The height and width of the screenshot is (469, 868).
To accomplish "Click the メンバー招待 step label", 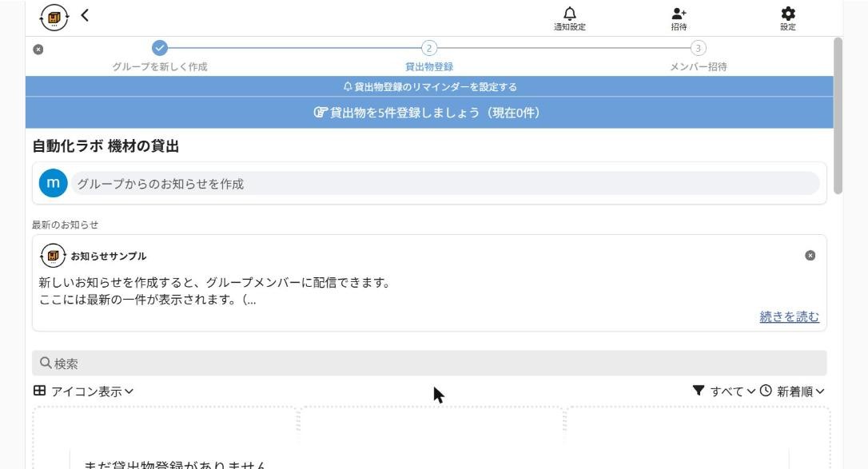I will coord(698,67).
